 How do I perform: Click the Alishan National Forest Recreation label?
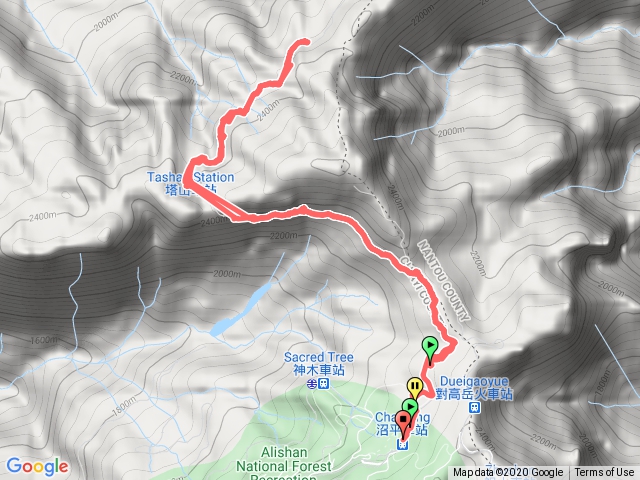[284, 465]
